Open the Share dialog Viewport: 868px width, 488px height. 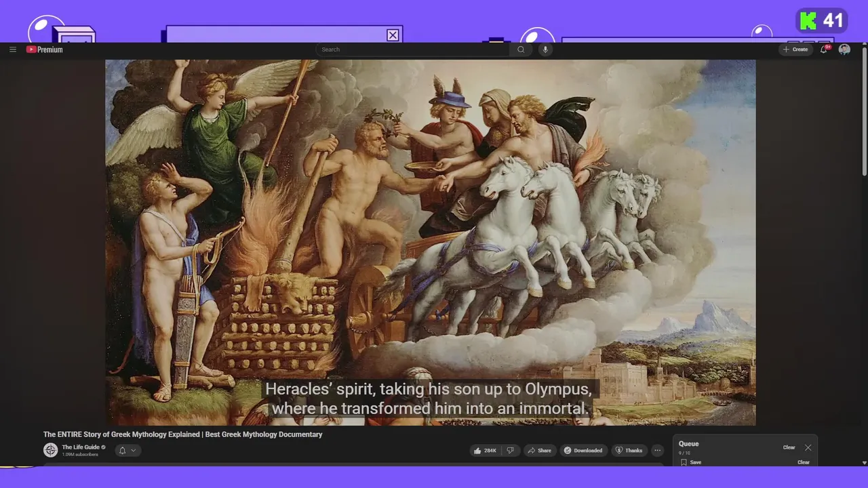coord(540,450)
